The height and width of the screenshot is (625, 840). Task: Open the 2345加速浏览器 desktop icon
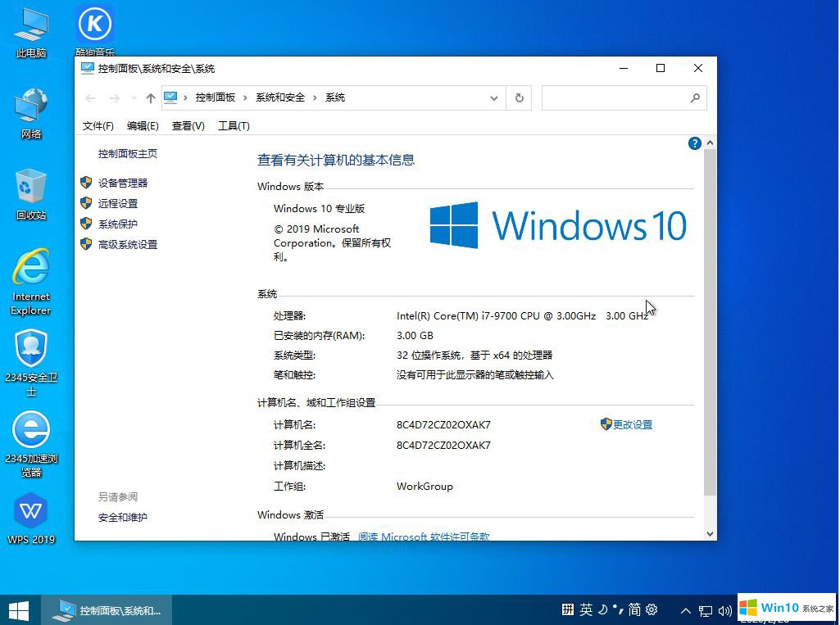31,444
